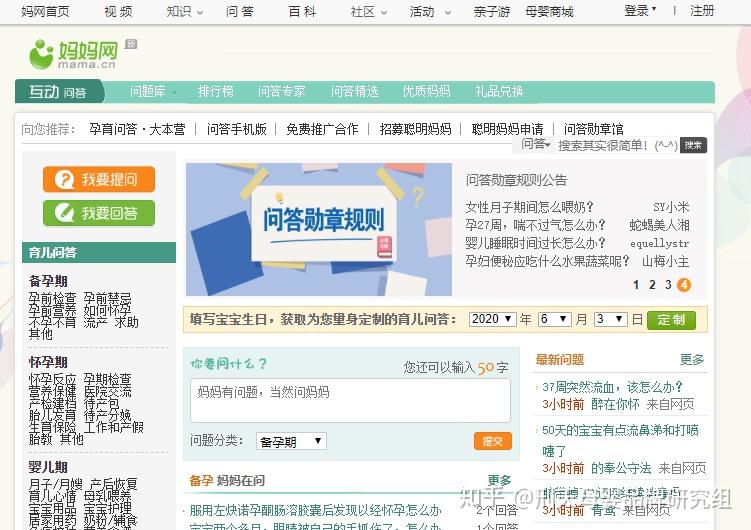Open the 百科 top menu item
Image resolution: width=751 pixels, height=530 pixels.
click(302, 11)
